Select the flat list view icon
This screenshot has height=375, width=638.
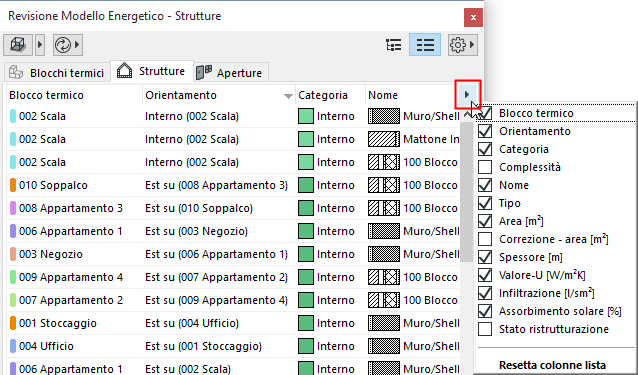coord(425,45)
